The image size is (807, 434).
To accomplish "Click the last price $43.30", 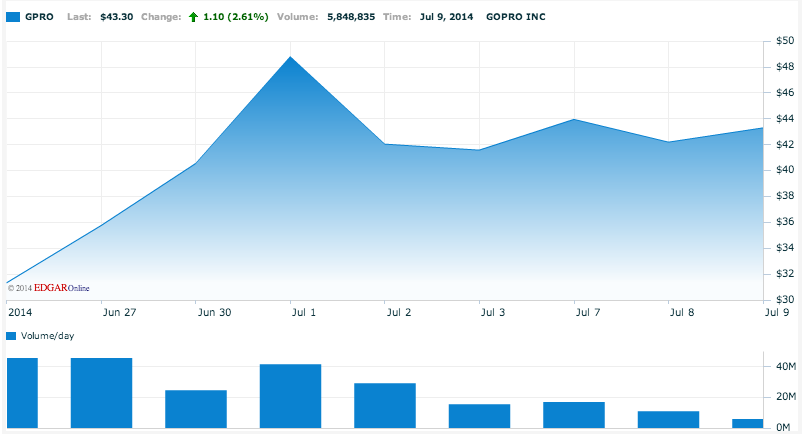I will (116, 17).
